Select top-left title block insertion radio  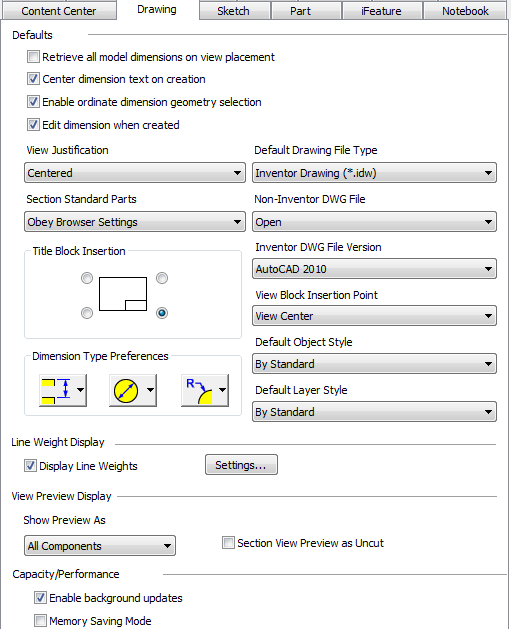pos(87,278)
